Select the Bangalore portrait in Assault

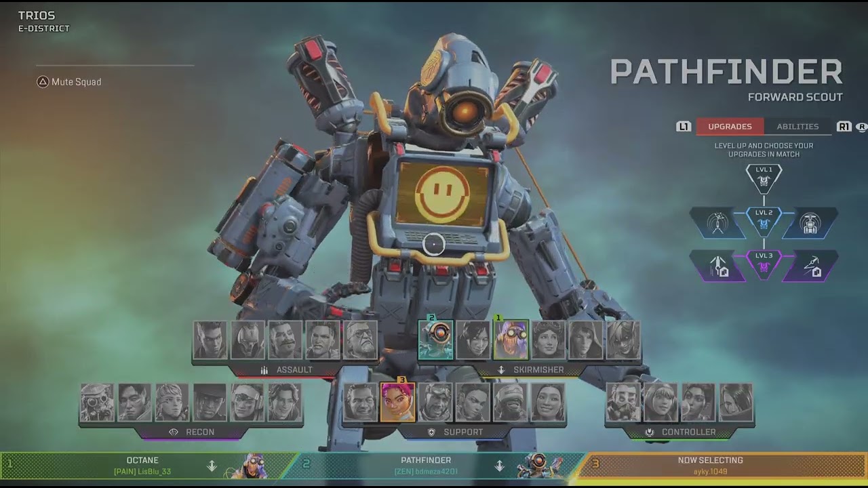pyautogui.click(x=211, y=340)
